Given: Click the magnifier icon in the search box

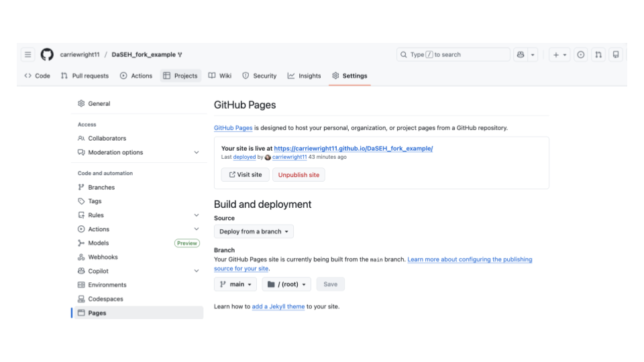Looking at the screenshot, I should click(404, 54).
